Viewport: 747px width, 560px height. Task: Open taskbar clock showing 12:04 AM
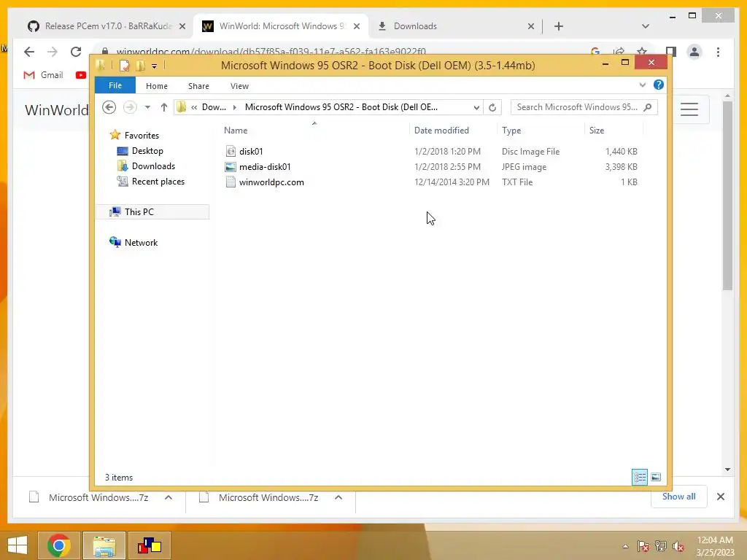[x=715, y=546]
